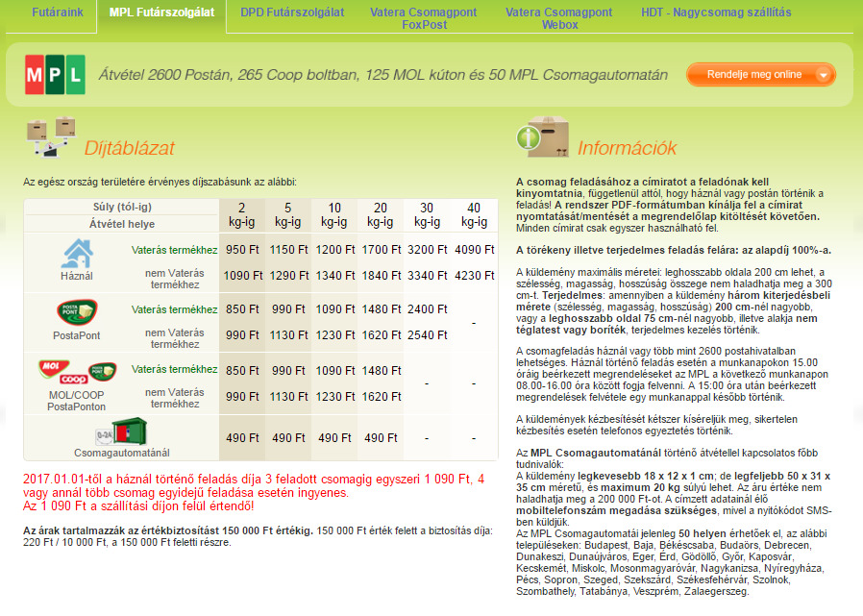Click the Az árak tartalmazzák az értékbiztosítást text
Viewport: 863px width, 616px height.
click(168, 530)
